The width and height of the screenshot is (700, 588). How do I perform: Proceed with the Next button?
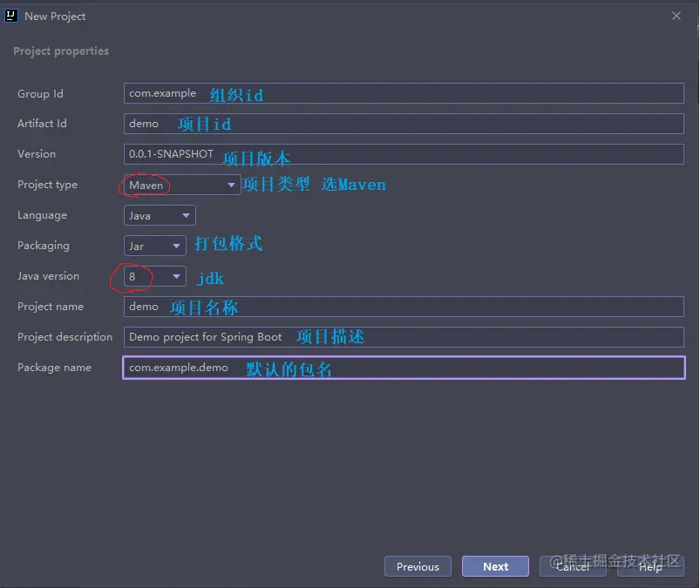point(495,566)
